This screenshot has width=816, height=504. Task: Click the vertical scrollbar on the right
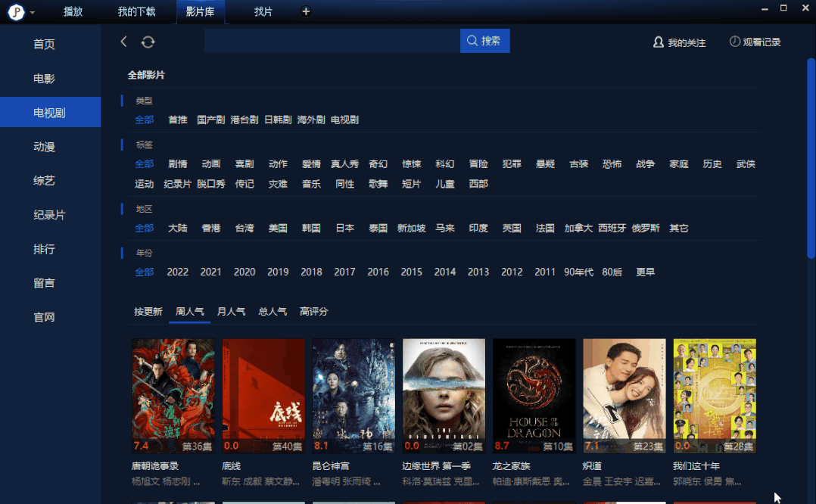(x=811, y=159)
